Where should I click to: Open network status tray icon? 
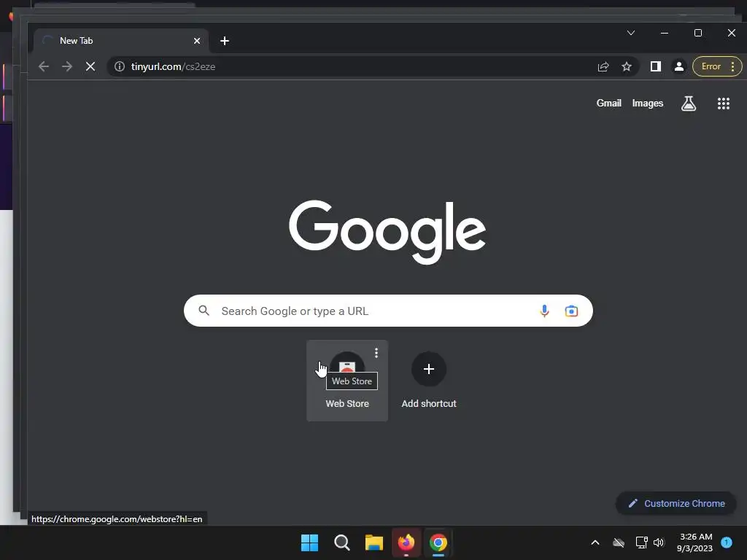coord(641,542)
